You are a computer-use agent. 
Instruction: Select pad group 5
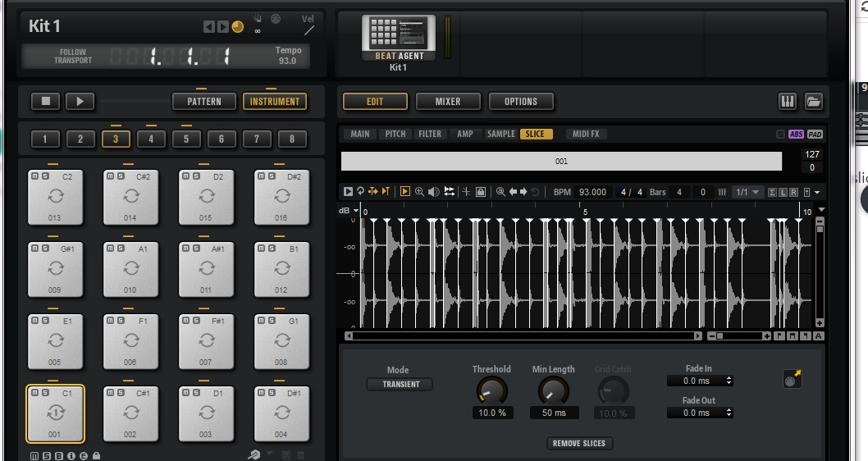tap(186, 139)
